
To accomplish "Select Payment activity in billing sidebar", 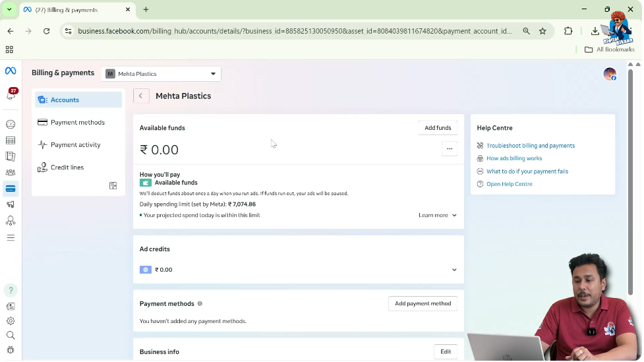I will tap(78, 144).
